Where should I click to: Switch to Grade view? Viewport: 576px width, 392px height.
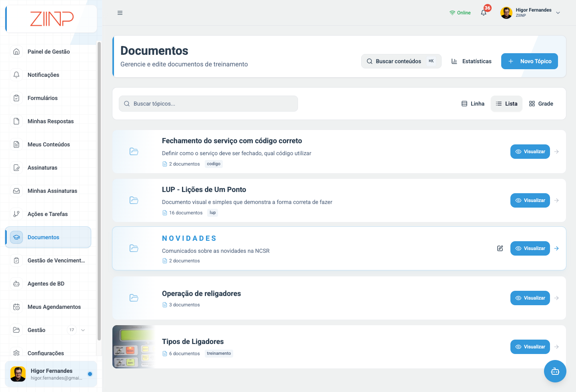(541, 104)
